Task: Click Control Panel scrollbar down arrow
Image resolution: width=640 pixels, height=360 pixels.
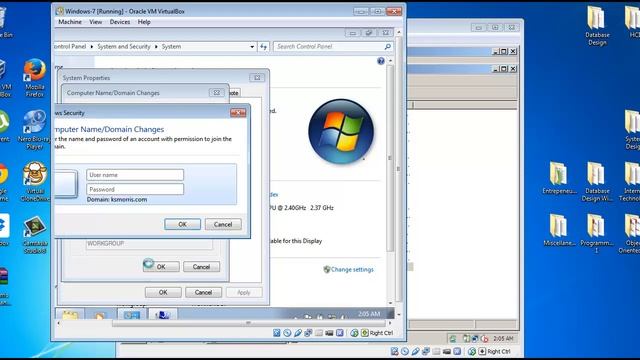Action: 390,303
